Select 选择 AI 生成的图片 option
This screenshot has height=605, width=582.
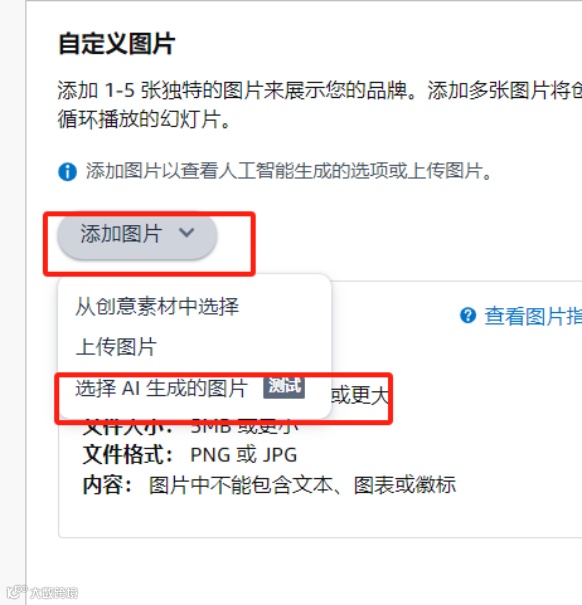pyautogui.click(x=161, y=388)
